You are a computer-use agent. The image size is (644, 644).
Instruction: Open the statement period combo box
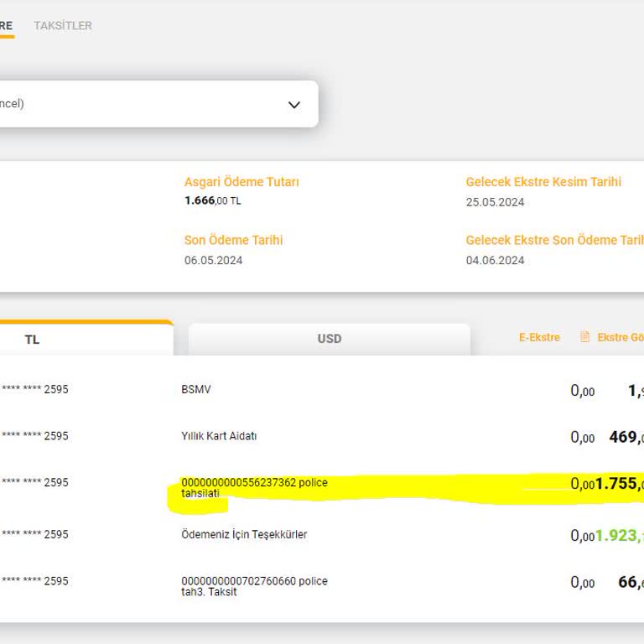151,104
